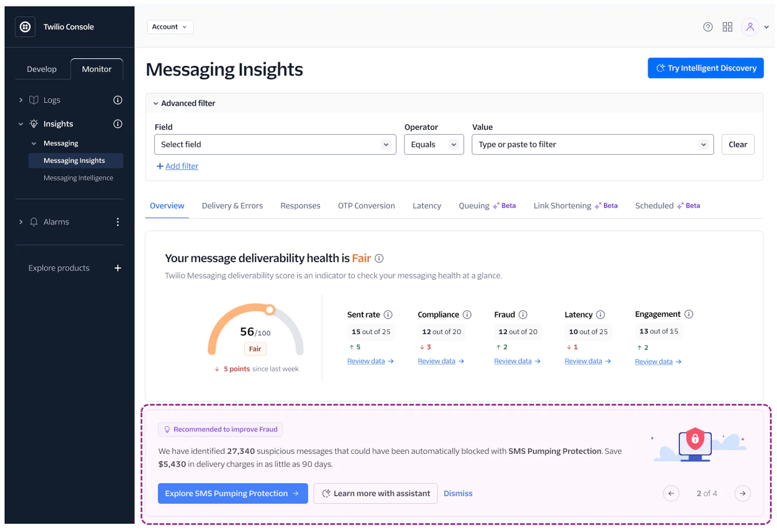The width and height of the screenshot is (777, 532).
Task: Open the Select field dropdown
Action: [275, 145]
